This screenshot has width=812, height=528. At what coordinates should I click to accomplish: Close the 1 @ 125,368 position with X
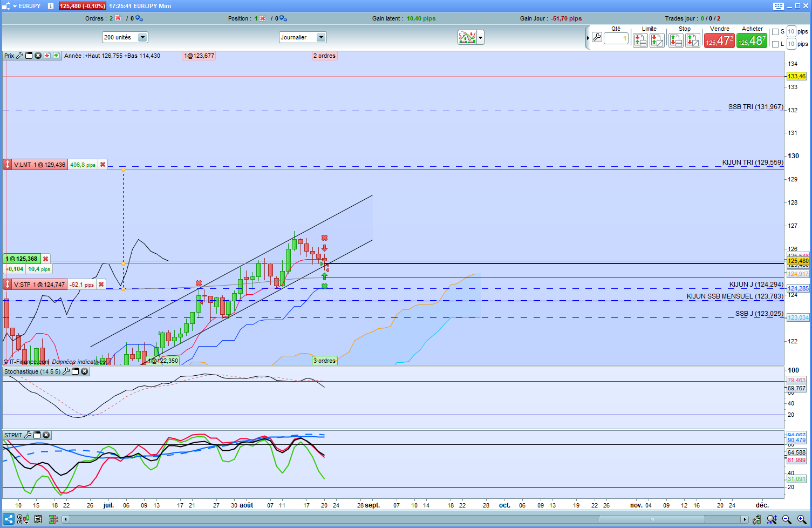tap(45, 259)
